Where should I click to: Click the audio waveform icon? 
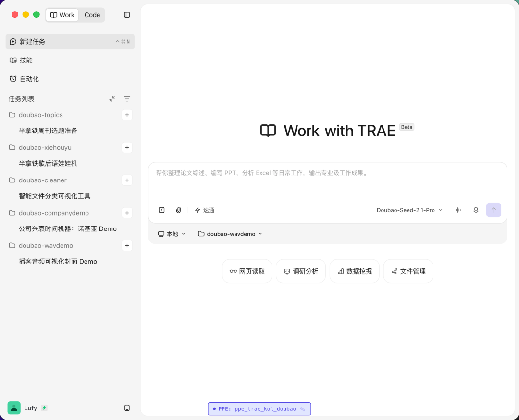(x=458, y=210)
